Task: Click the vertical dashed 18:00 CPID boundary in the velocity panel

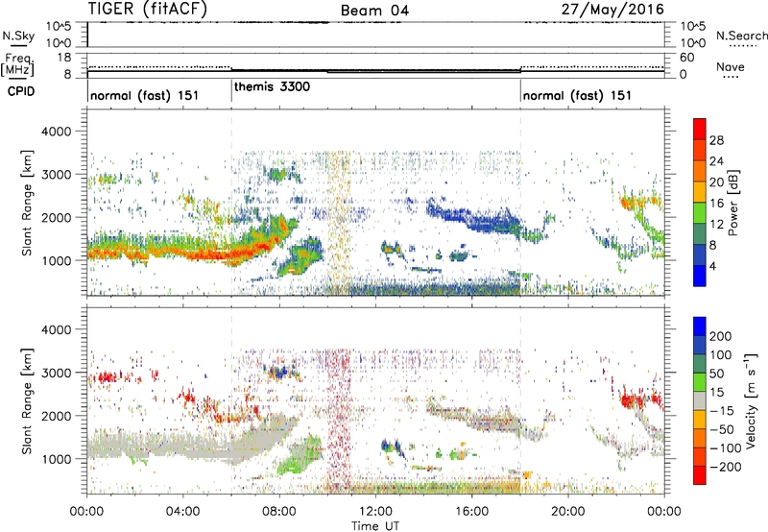Action: pos(520,400)
